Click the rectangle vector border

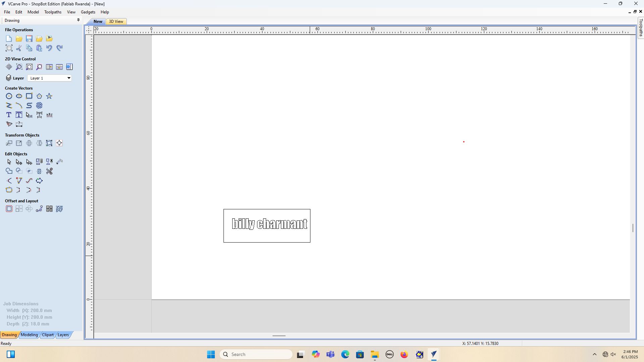[267, 209]
